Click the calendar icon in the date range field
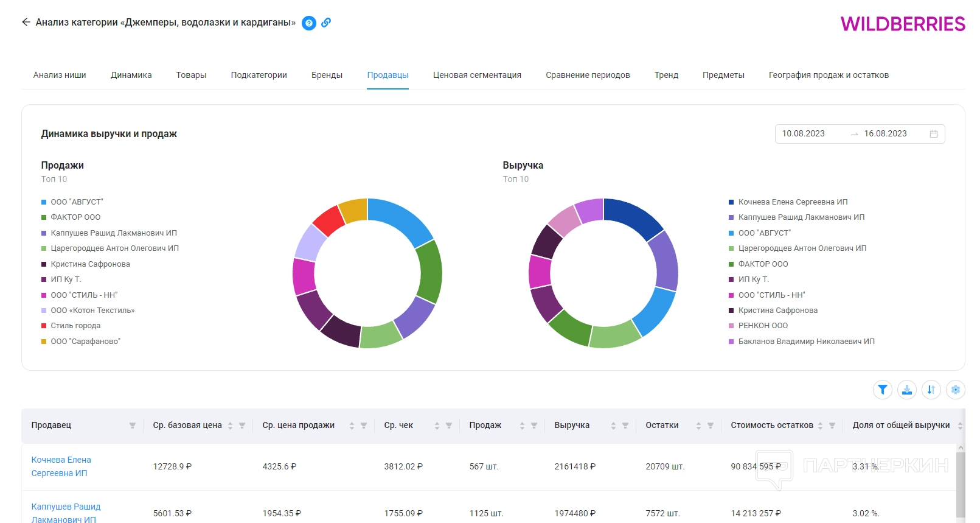The image size is (980, 523). 933,134
